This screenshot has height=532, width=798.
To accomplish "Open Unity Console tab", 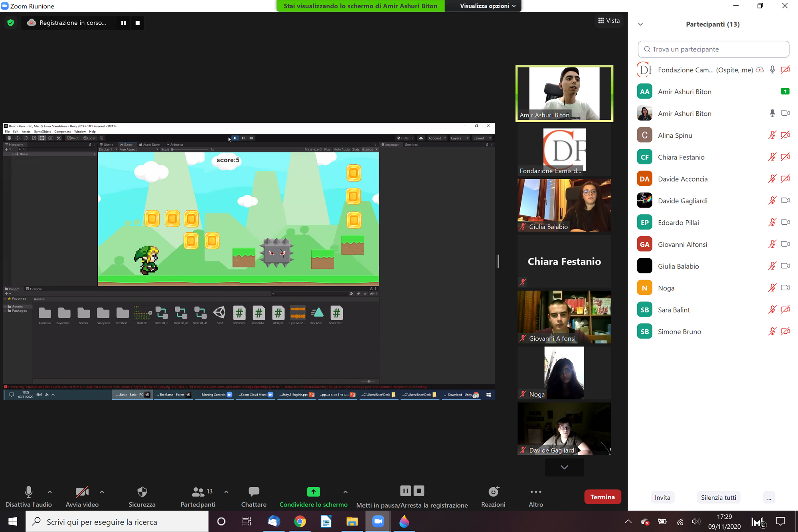I will (x=34, y=289).
